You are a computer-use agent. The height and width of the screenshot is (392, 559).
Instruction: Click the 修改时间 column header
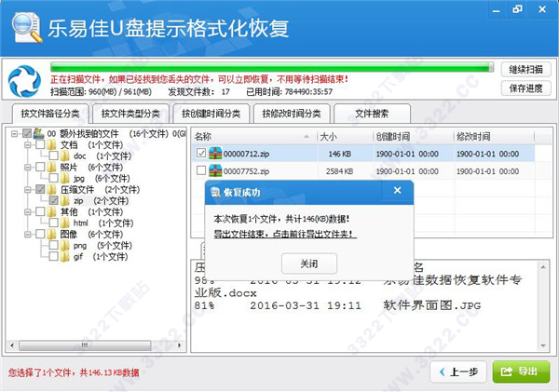[494, 137]
